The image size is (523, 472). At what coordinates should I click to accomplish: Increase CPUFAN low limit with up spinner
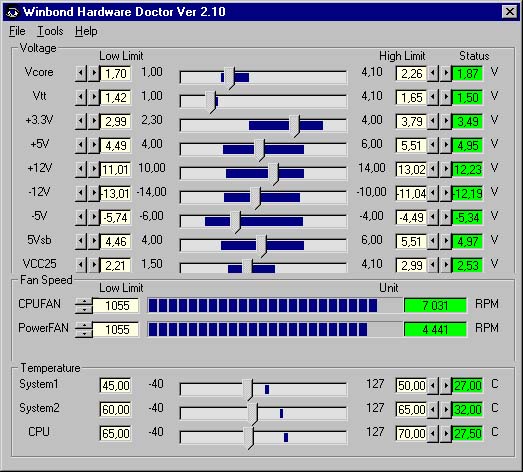pos(84,302)
